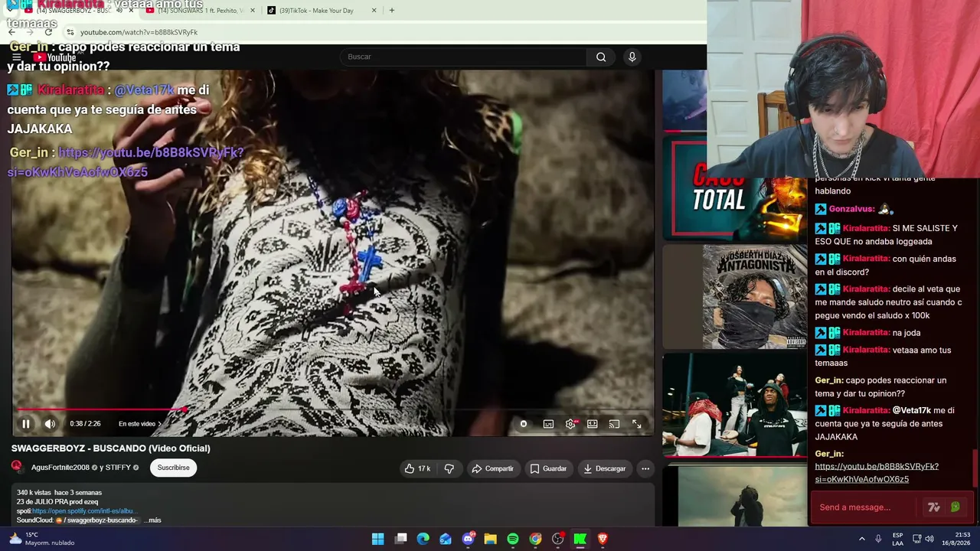The width and height of the screenshot is (980, 551).
Task: Close the SONGWARS browser tab
Action: (x=253, y=11)
